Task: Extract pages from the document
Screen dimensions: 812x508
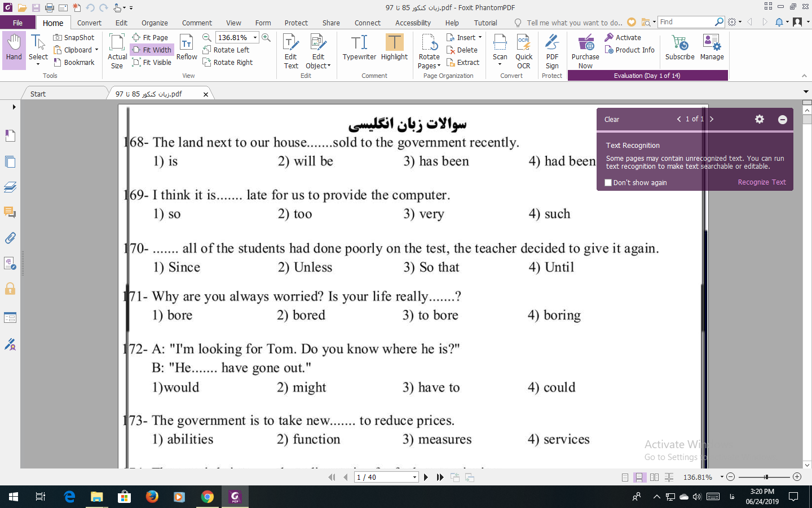Action: (463, 62)
